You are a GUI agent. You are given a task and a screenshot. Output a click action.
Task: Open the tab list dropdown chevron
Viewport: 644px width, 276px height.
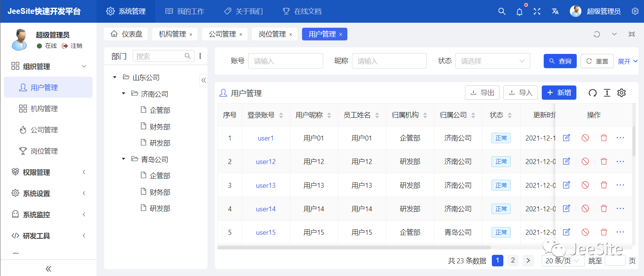tap(614, 34)
